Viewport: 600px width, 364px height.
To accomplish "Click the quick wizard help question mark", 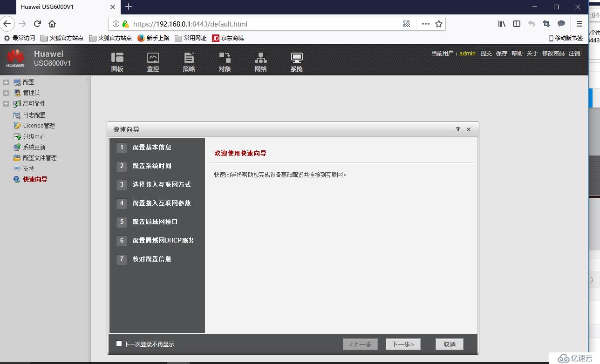I will click(x=458, y=129).
